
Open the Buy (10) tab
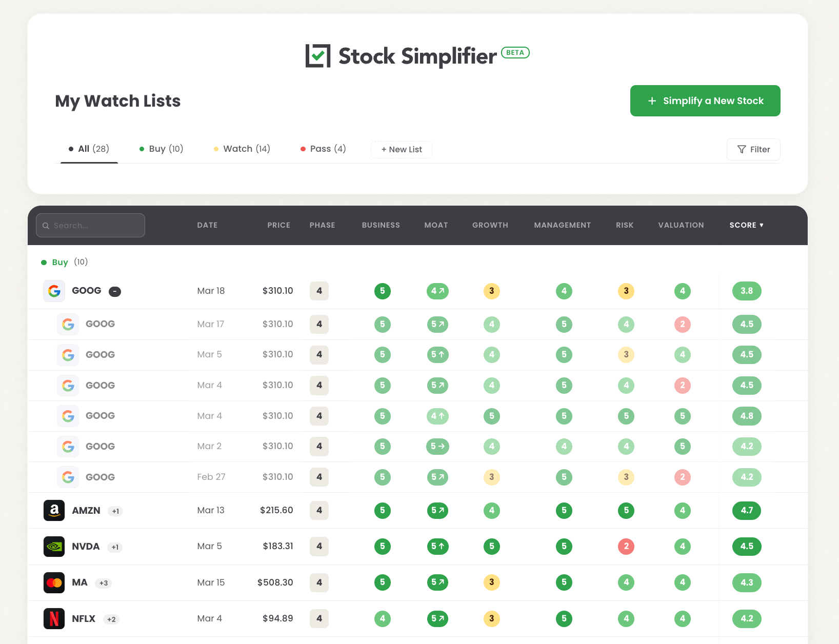[161, 149]
